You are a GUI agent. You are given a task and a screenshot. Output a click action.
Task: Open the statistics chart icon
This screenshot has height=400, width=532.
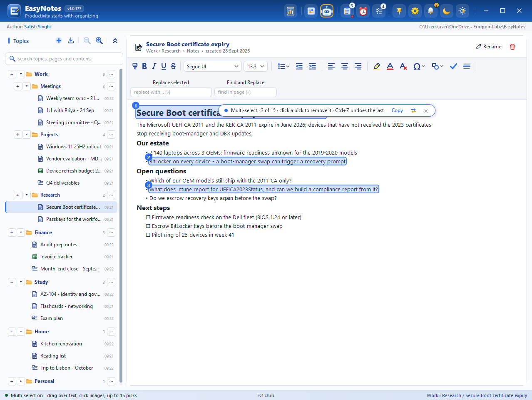pos(291,11)
